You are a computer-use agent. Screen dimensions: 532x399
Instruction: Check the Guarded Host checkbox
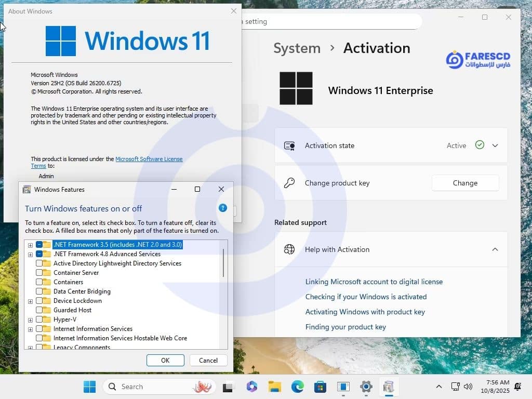click(x=39, y=310)
